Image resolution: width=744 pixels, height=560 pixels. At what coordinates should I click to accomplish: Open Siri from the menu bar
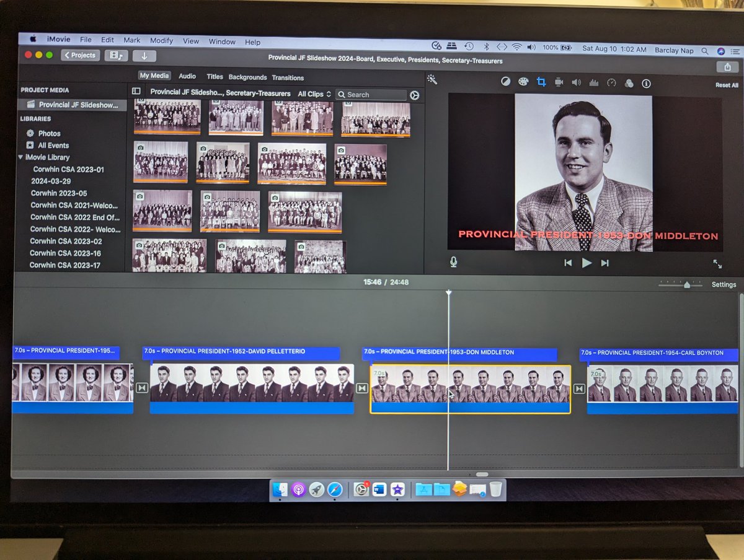point(721,51)
